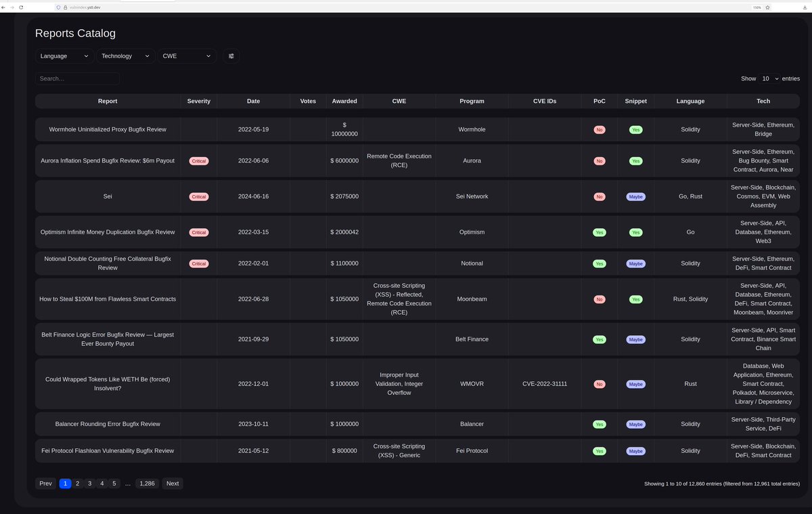
Task: Open the Language filter dropdown
Action: 64,56
